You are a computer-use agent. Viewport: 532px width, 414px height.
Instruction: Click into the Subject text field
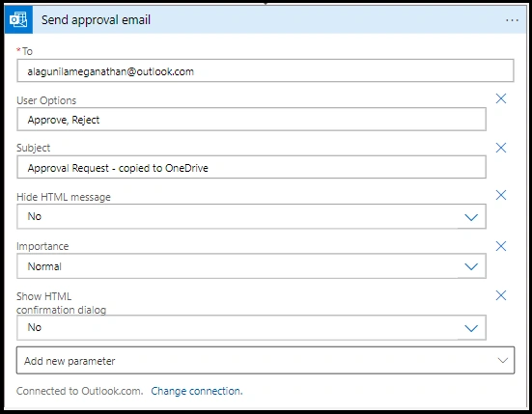(251, 167)
